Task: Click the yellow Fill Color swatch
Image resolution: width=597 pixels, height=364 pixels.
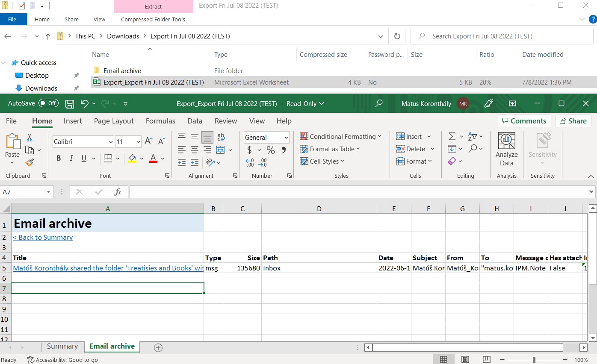Action: 132,159
